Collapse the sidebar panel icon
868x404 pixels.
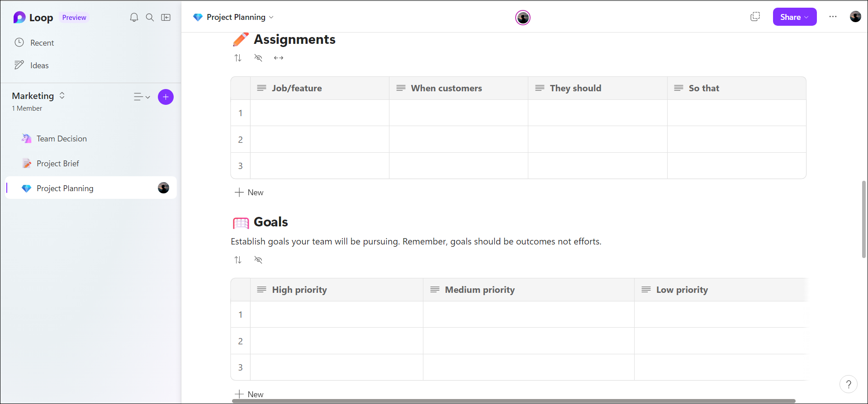(166, 18)
